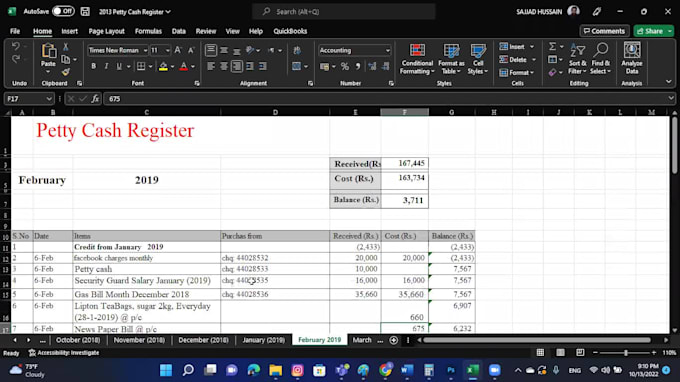Switch to Page Layout view
The image size is (680, 382).
coord(560,353)
